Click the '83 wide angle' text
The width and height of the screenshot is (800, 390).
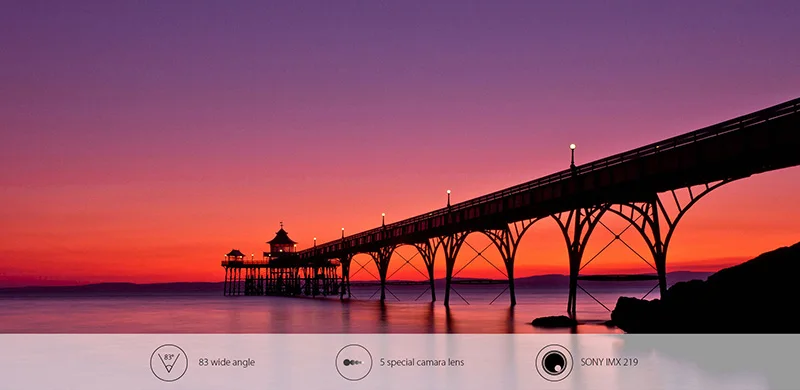(x=227, y=362)
